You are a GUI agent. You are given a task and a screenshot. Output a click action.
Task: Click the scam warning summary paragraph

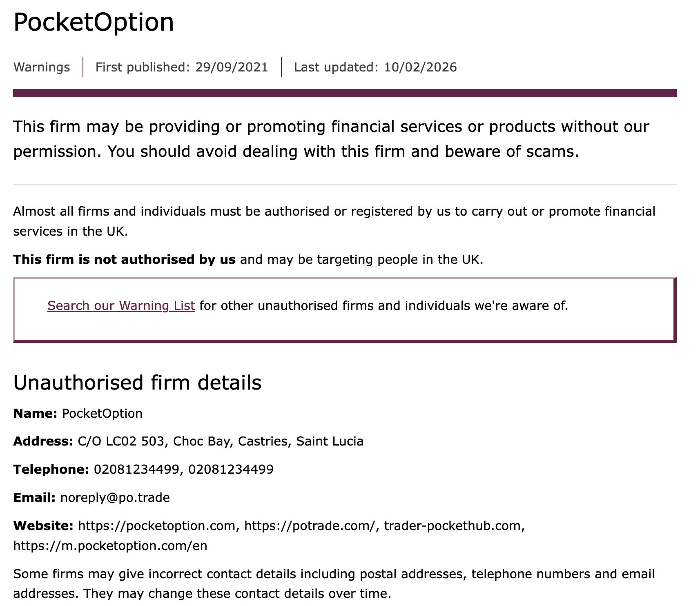tap(331, 139)
